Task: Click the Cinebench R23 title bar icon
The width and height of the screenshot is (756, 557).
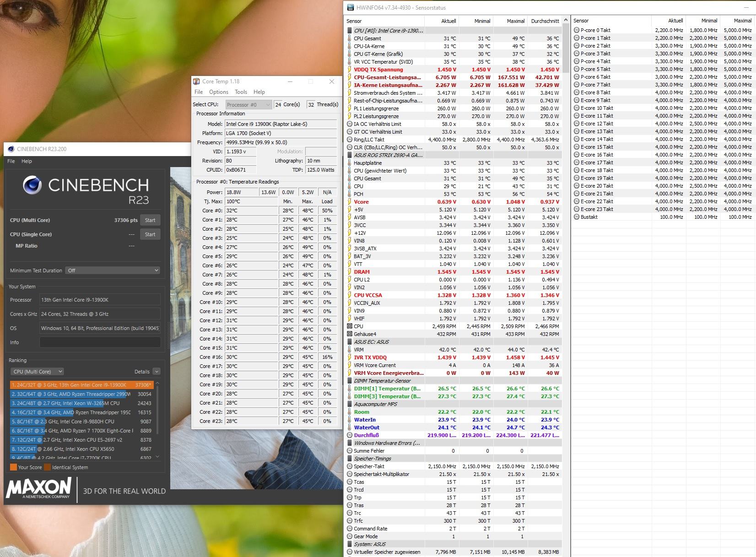Action: pyautogui.click(x=11, y=149)
